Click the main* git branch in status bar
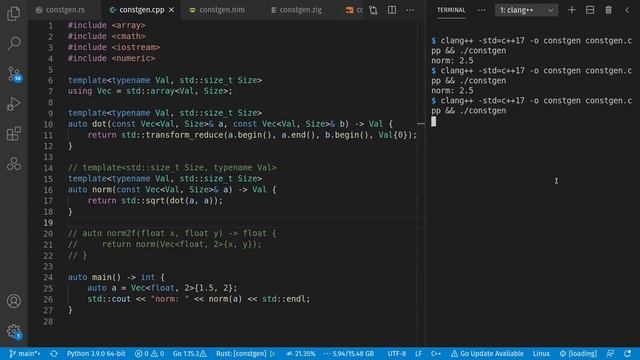 tap(24, 353)
